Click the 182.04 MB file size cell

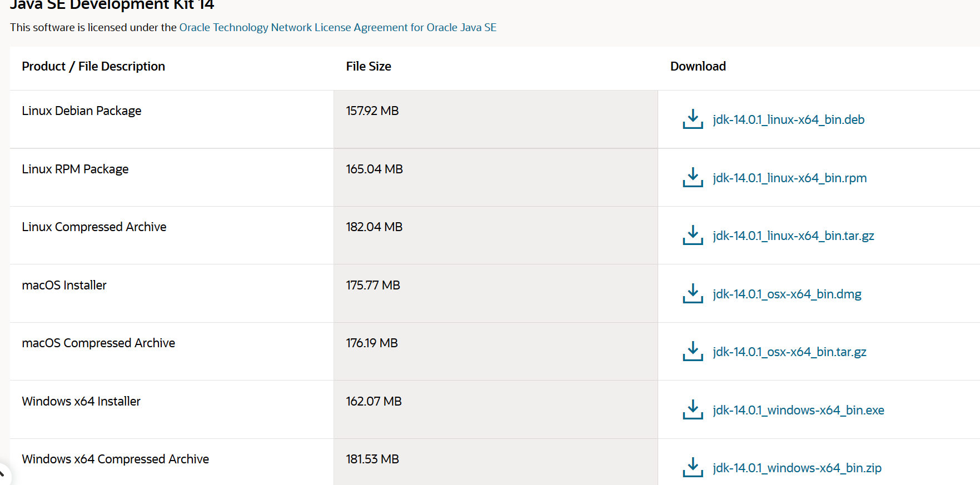tap(495, 236)
